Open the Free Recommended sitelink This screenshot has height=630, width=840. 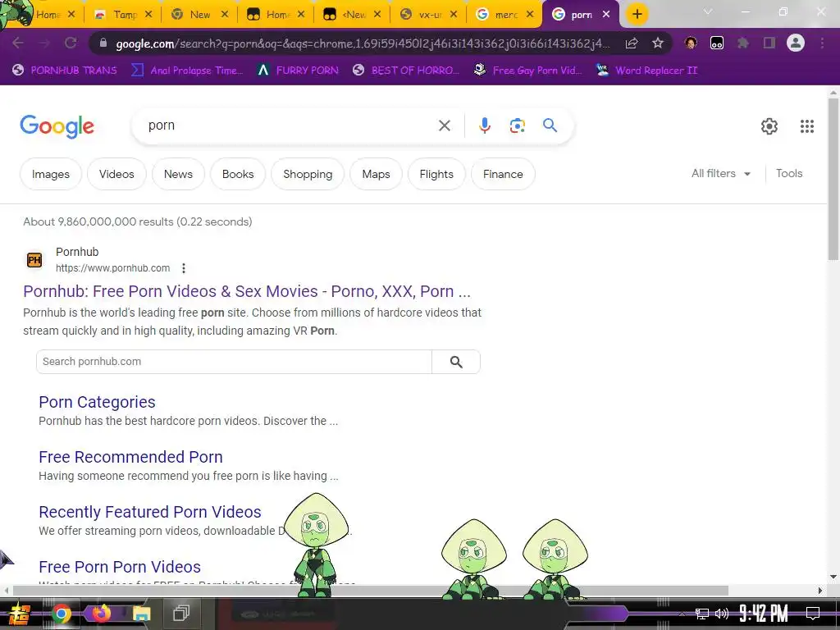[130, 457]
